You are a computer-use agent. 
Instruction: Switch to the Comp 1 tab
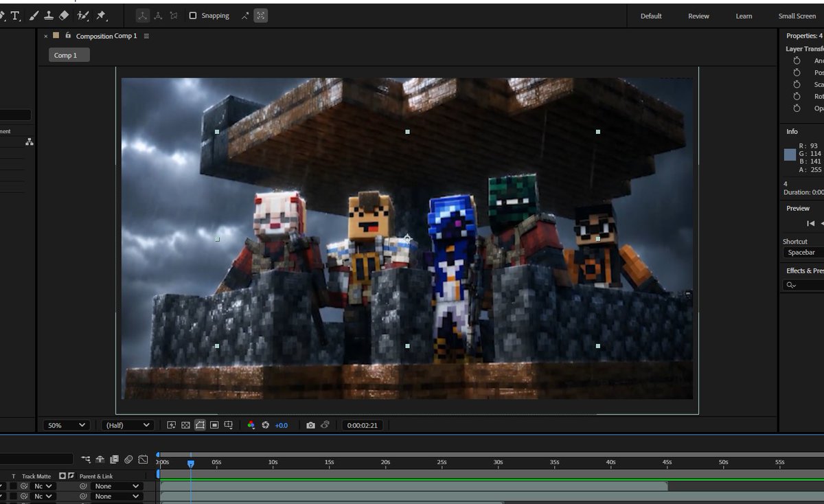tap(69, 55)
